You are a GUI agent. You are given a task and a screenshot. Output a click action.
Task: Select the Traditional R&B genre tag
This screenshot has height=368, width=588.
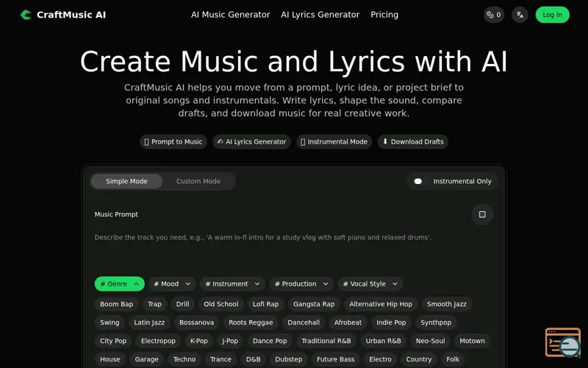(x=326, y=341)
